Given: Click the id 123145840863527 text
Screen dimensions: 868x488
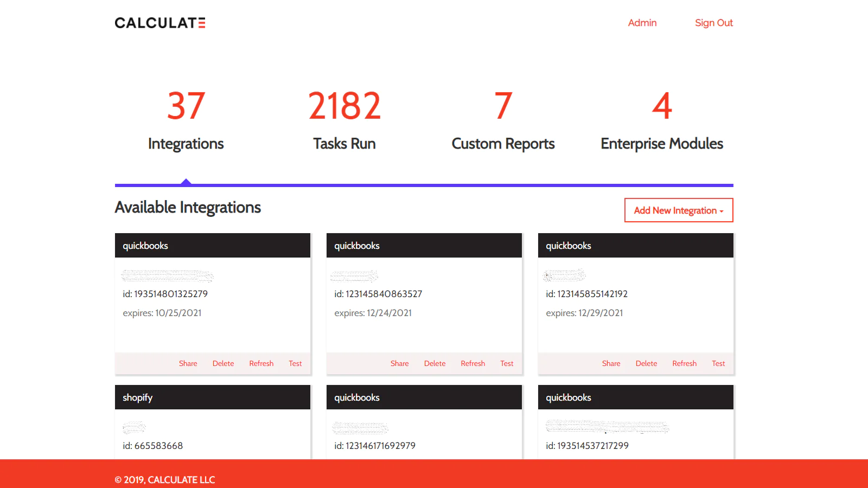Looking at the screenshot, I should [x=378, y=294].
